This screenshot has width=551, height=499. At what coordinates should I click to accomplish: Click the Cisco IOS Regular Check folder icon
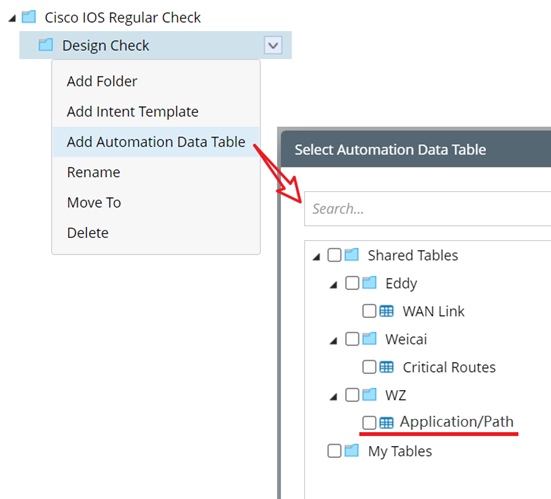(x=29, y=17)
